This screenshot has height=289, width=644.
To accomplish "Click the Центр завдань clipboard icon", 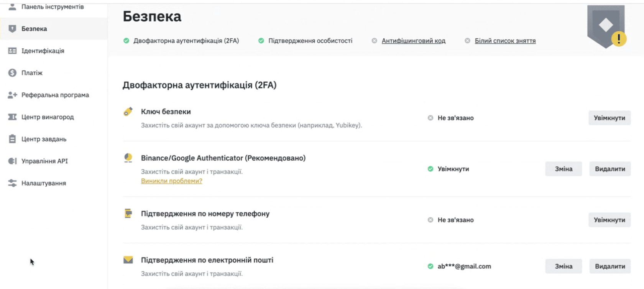I will 12,139.
